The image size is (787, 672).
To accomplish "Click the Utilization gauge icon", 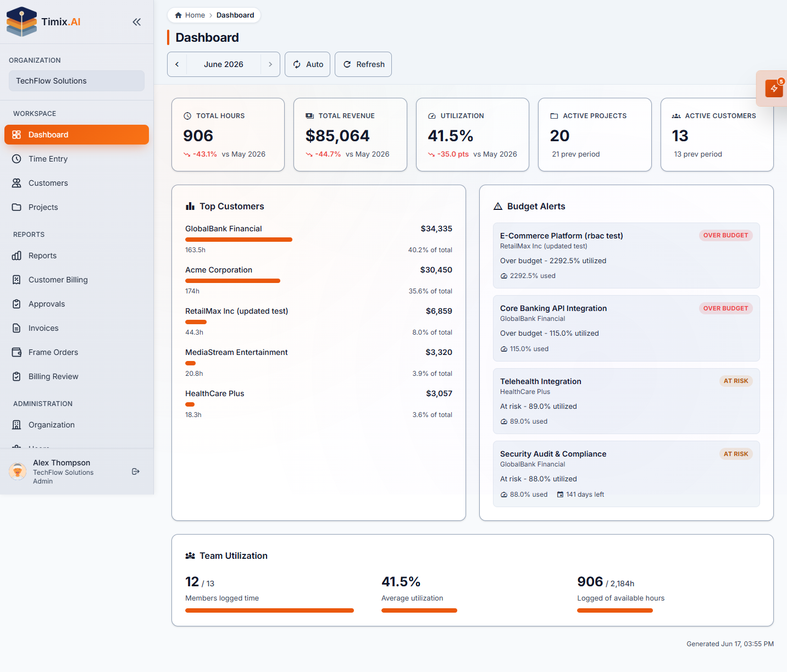I will pyautogui.click(x=432, y=116).
